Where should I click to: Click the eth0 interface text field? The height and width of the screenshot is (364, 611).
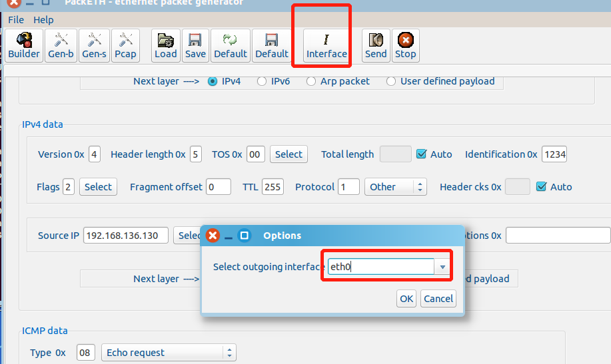tap(380, 267)
